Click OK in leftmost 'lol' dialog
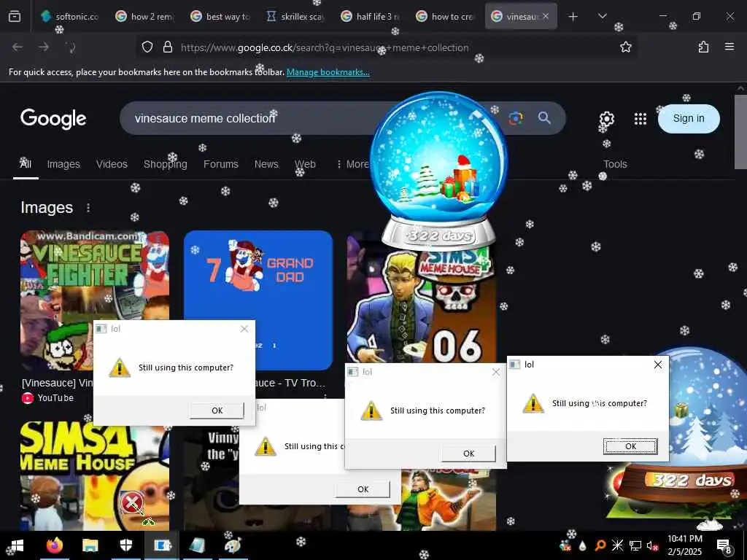747x560 pixels. coord(217,411)
